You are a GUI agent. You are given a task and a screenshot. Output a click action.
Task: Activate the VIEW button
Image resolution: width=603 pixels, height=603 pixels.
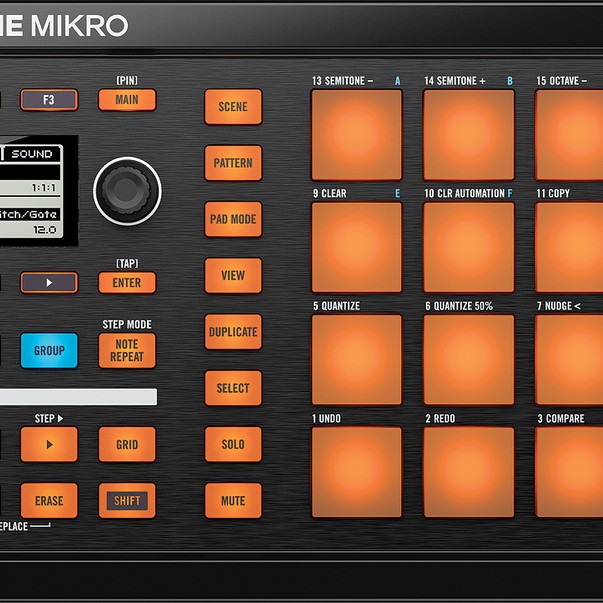[233, 275]
